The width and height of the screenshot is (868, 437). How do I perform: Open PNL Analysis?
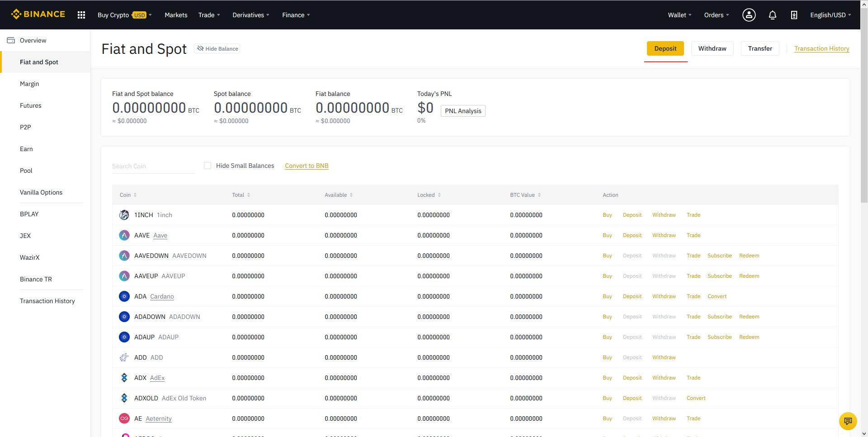[x=463, y=111]
